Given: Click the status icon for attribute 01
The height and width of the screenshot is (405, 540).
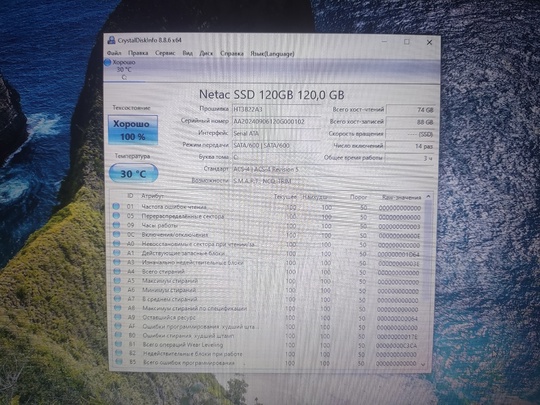Looking at the screenshot, I should pos(116,206).
